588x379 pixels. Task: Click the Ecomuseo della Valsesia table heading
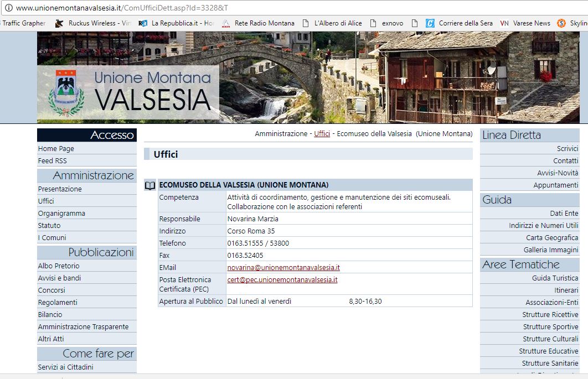click(x=244, y=185)
